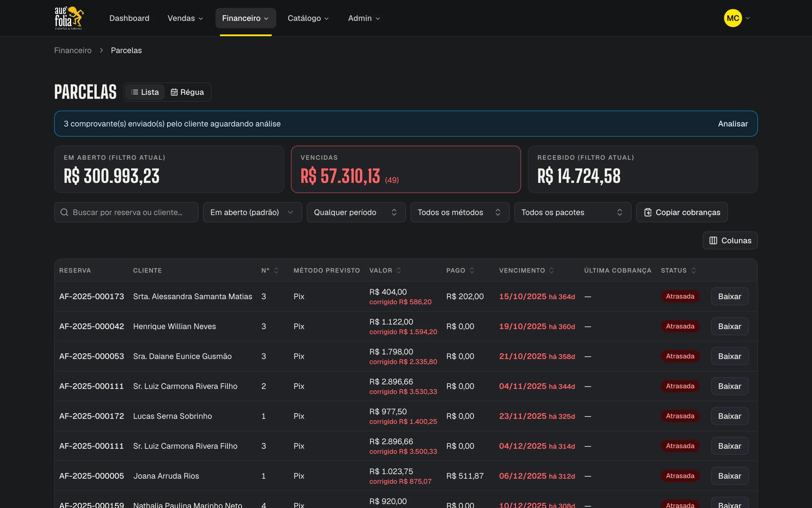
Task: Click Baixar for Henrique Willian Neves
Action: [x=729, y=326]
